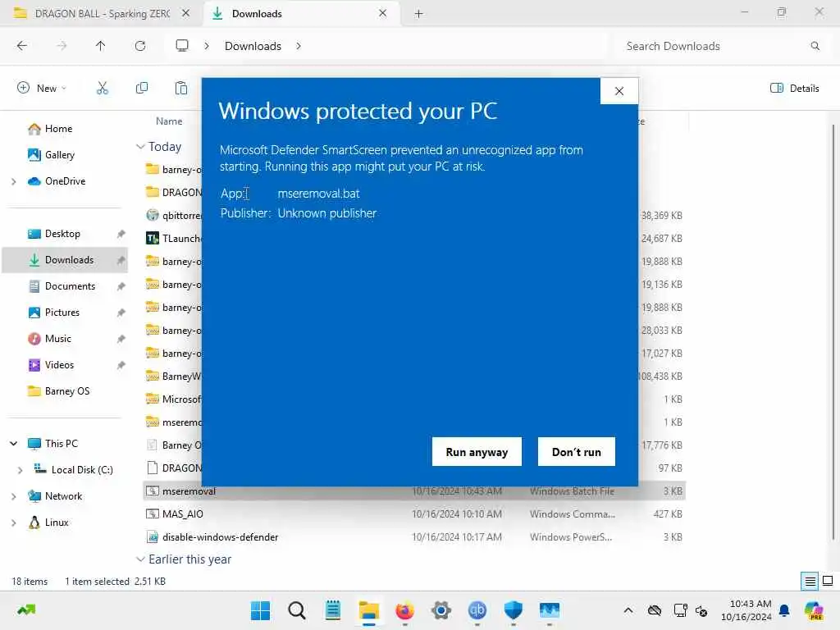Open clock showing 10:43 AM
This screenshot has height=630, width=840.
coord(746,610)
